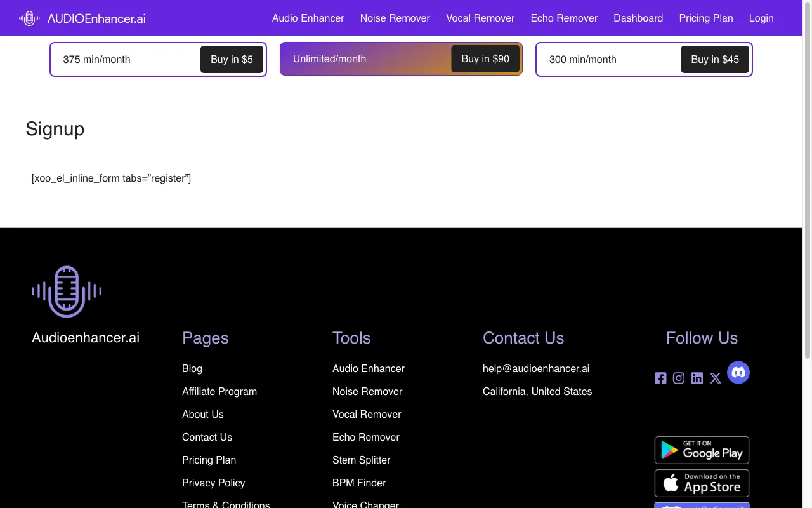Click the Buy in $90 button
The width and height of the screenshot is (812, 508).
tap(485, 58)
